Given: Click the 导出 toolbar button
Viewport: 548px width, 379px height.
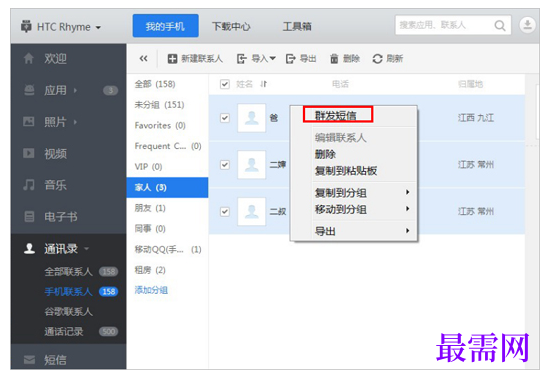Looking at the screenshot, I should 301,58.
